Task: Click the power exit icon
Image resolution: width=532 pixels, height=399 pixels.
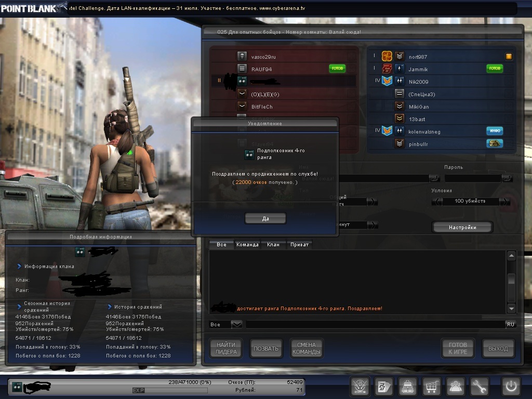Action: coord(511,387)
